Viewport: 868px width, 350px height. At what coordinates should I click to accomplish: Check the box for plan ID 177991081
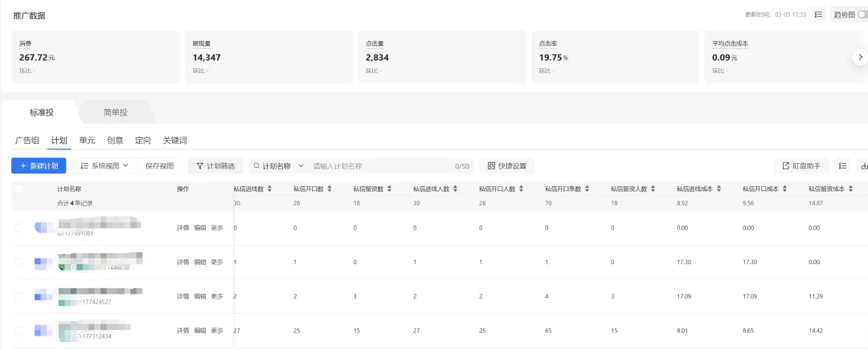pyautogui.click(x=19, y=227)
